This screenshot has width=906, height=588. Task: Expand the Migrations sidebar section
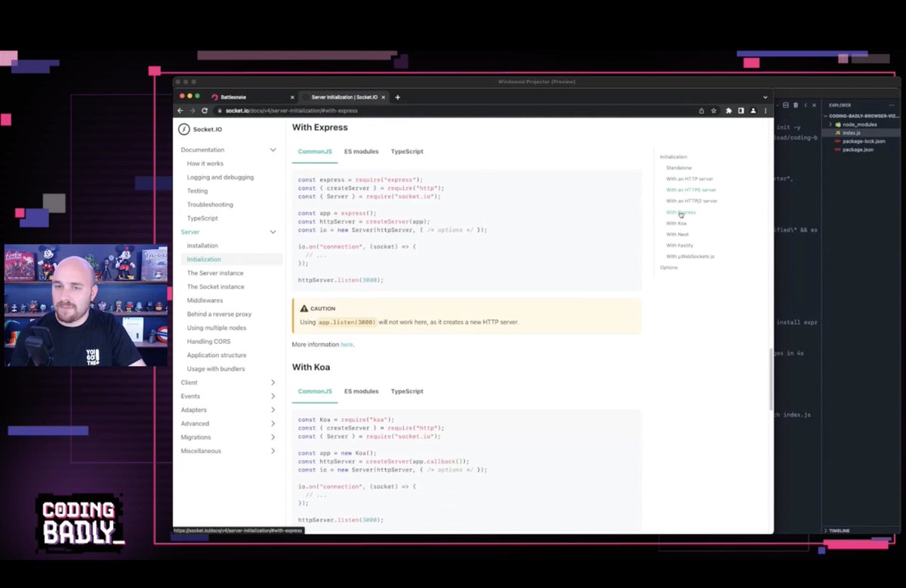[273, 437]
